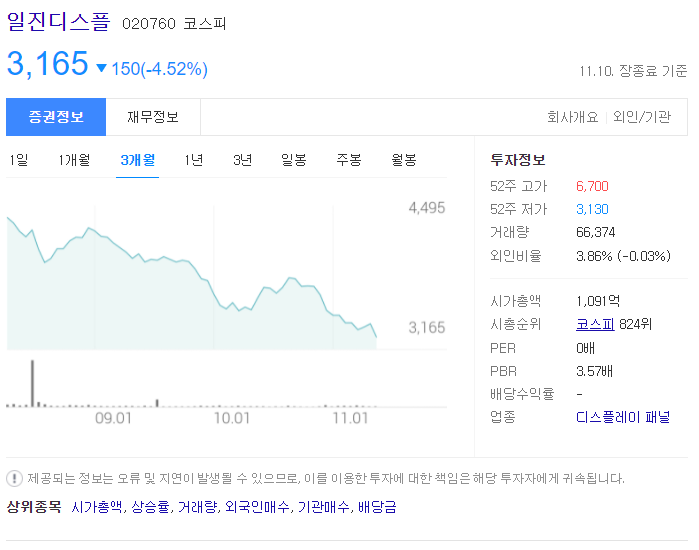Image resolution: width=699 pixels, height=550 pixels.
Task: Click the PER value 0배
Action: click(x=585, y=348)
